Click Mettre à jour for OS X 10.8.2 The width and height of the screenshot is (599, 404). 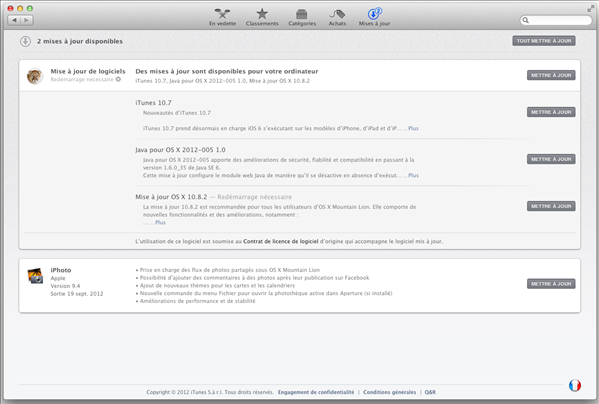click(x=551, y=206)
